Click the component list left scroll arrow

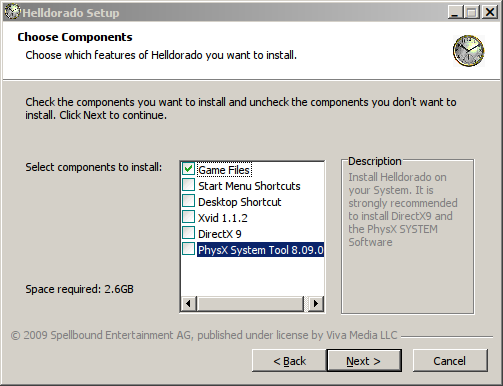[x=188, y=304]
